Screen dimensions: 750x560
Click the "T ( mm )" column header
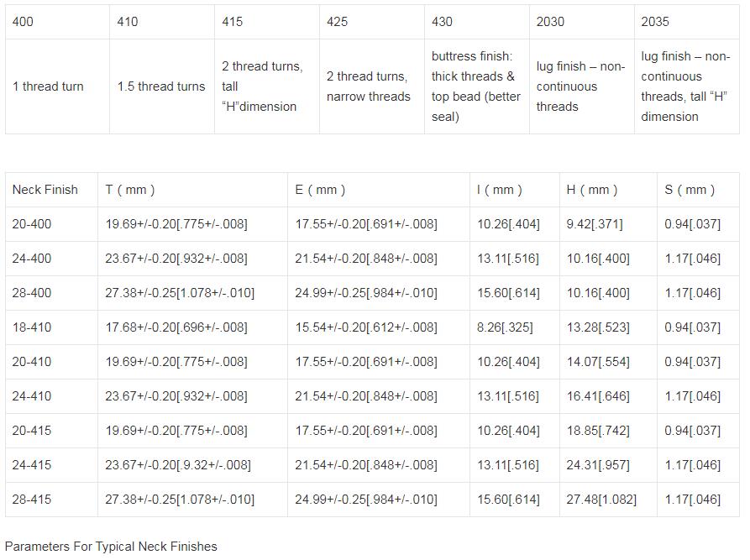tap(130, 190)
